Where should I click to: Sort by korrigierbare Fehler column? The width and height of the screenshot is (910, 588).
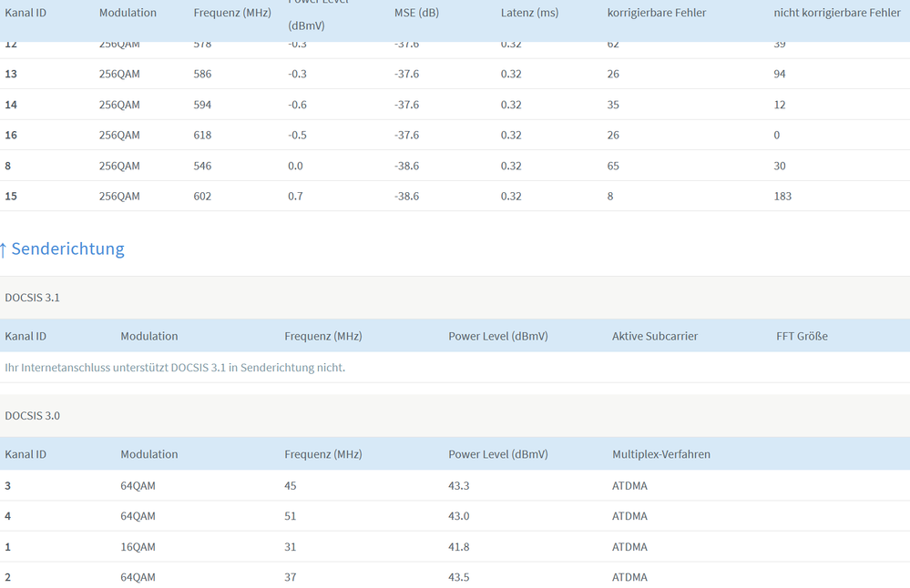click(656, 13)
